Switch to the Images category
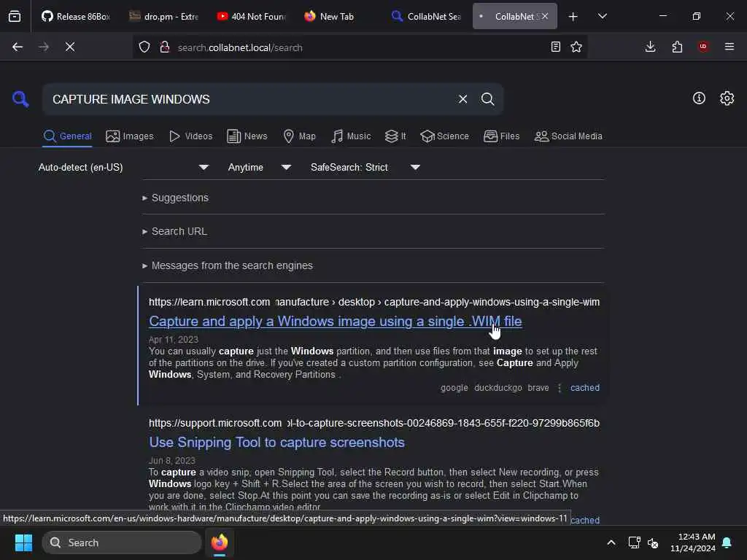 pyautogui.click(x=130, y=136)
